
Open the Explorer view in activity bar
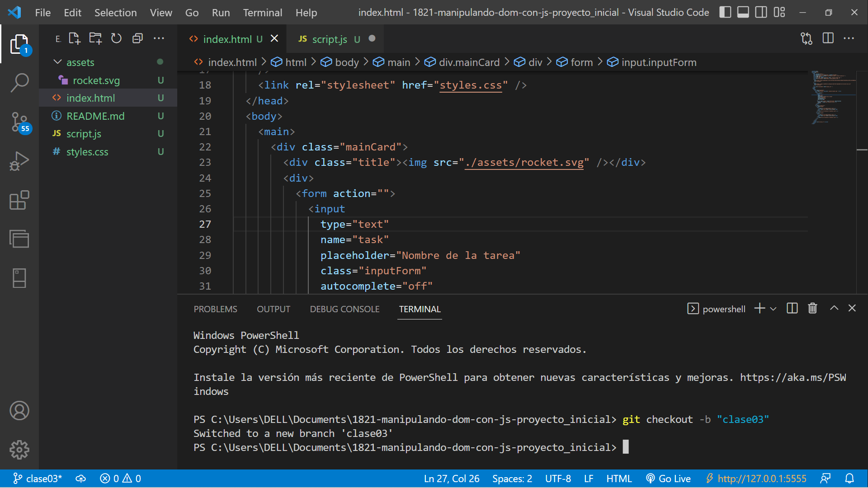(19, 44)
